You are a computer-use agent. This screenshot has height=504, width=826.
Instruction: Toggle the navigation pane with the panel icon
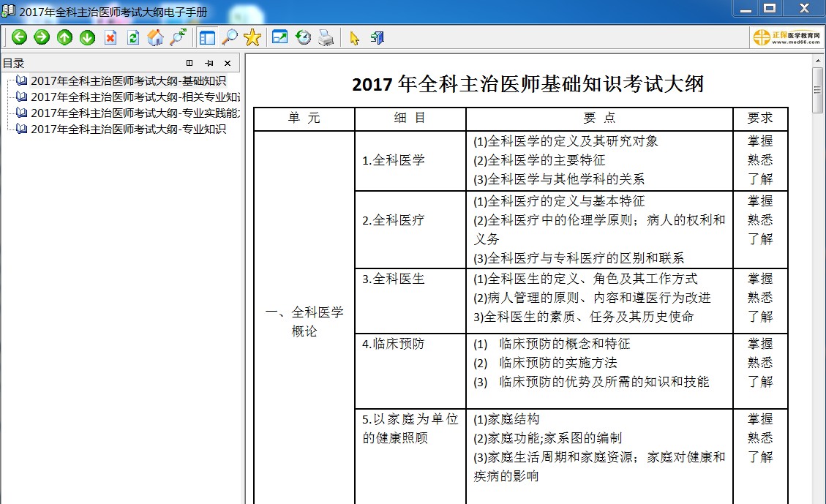[206, 37]
